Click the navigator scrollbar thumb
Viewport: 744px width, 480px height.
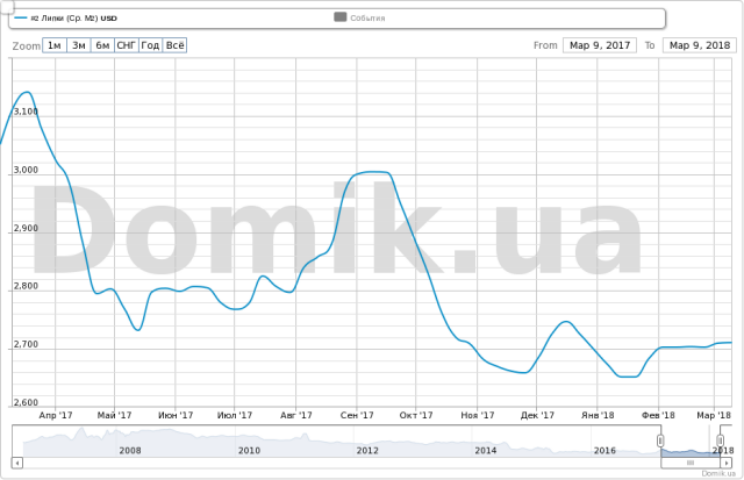coord(690,462)
